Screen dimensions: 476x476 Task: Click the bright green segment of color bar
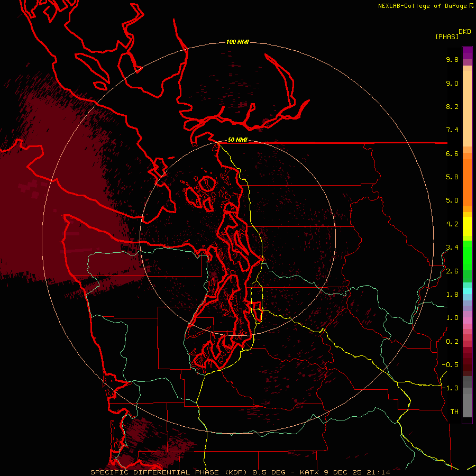tap(467, 255)
